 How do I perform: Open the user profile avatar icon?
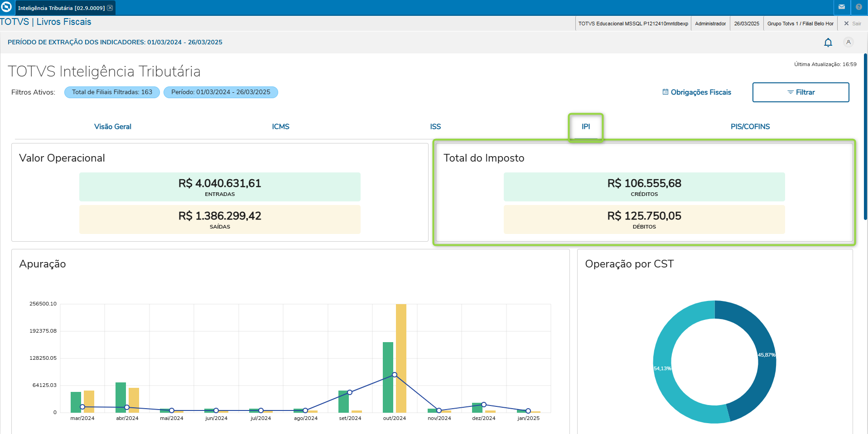pyautogui.click(x=849, y=42)
